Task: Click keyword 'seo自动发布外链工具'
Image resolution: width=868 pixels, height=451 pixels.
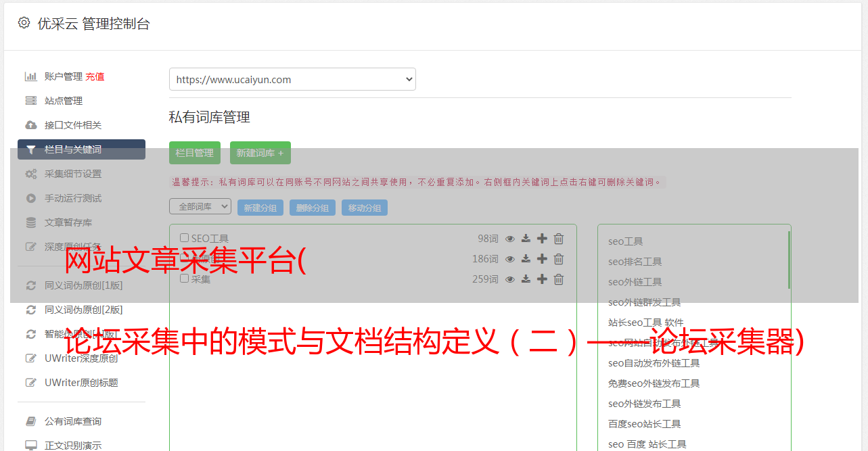Action: (x=654, y=363)
